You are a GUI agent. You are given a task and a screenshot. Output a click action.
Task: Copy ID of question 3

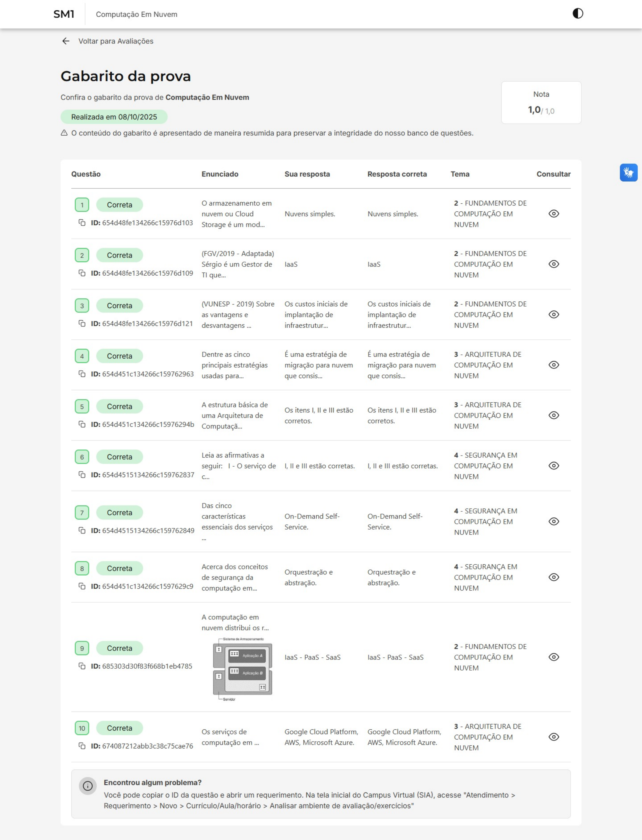pos(82,324)
